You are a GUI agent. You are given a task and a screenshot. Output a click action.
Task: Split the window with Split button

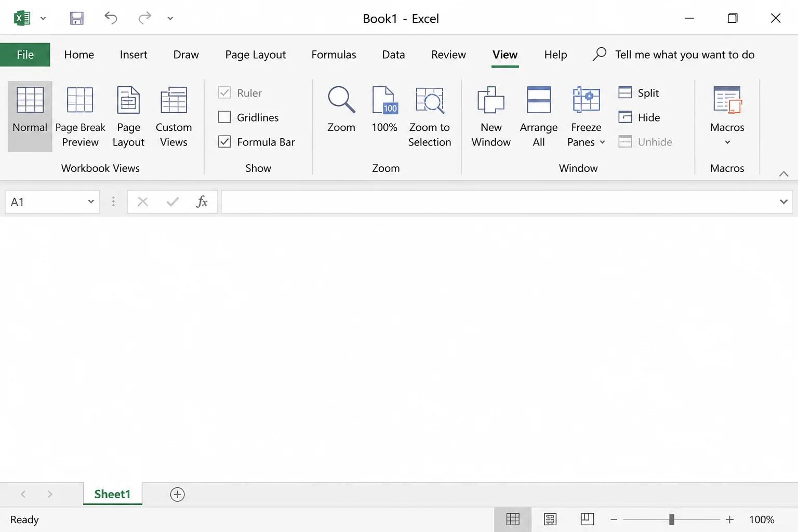(x=639, y=93)
